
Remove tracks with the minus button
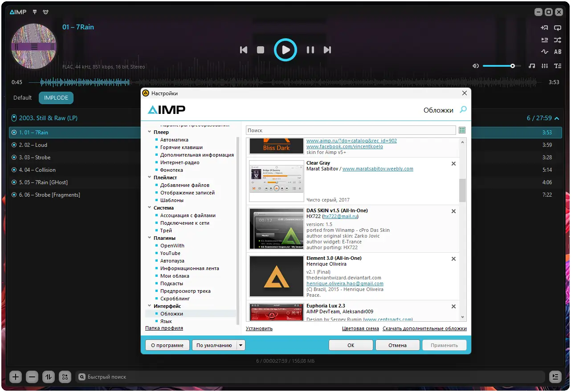(x=32, y=377)
